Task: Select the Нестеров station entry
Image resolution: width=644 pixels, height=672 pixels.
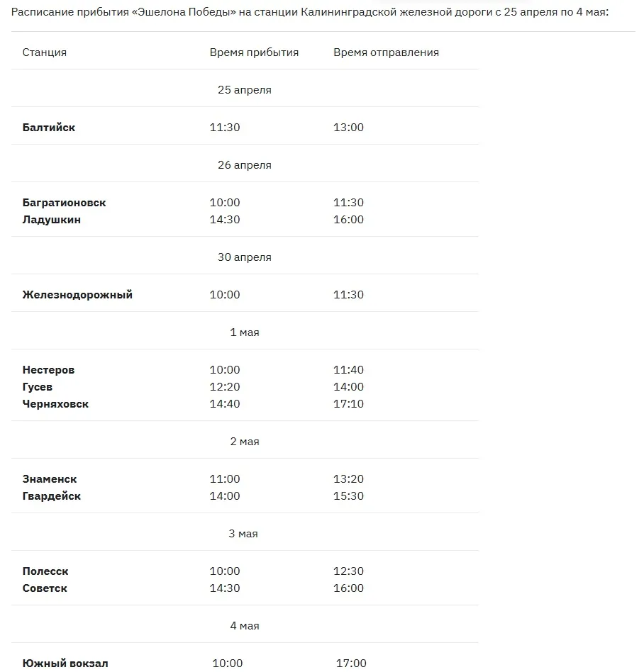Action: click(x=48, y=369)
